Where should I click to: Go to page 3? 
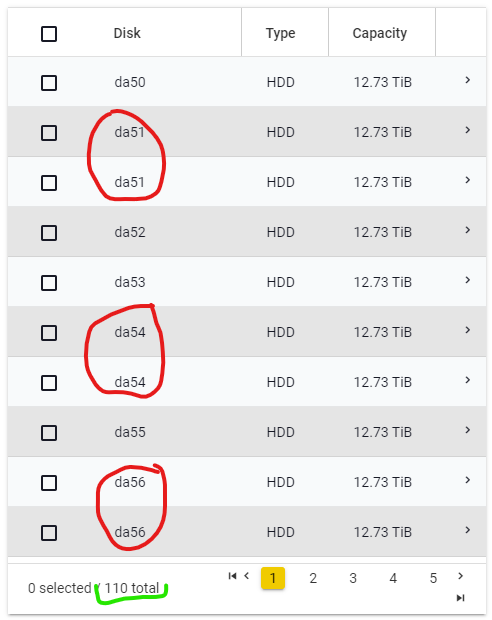click(353, 578)
